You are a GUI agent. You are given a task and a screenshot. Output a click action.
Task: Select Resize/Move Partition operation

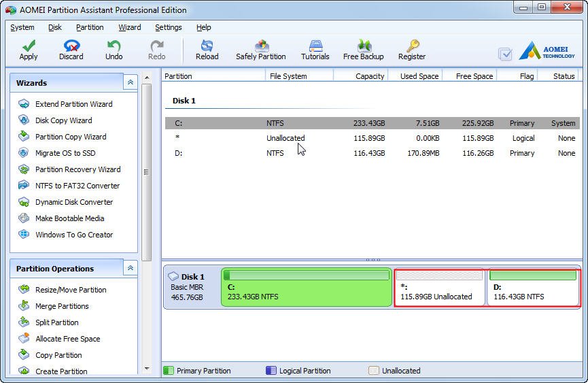click(63, 290)
